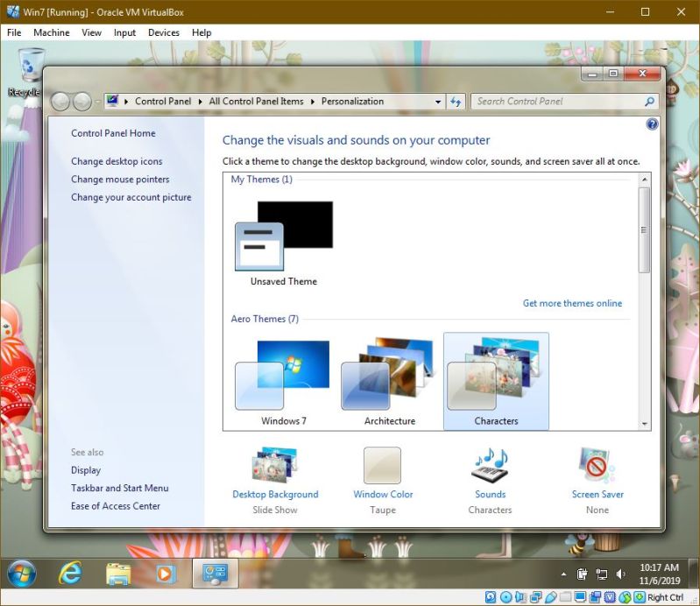Click the shared folders indicator in VirtualBox status bar

tap(566, 596)
